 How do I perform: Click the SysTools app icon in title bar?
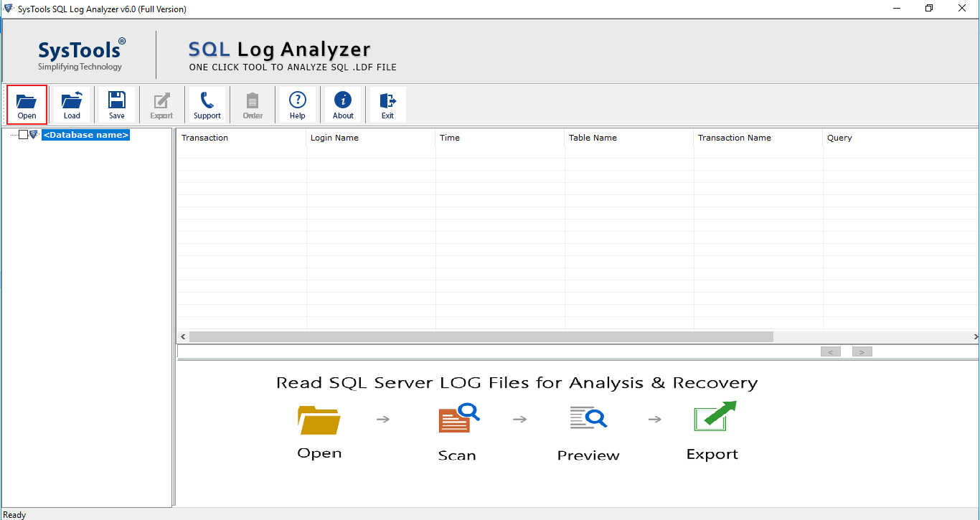(x=9, y=9)
